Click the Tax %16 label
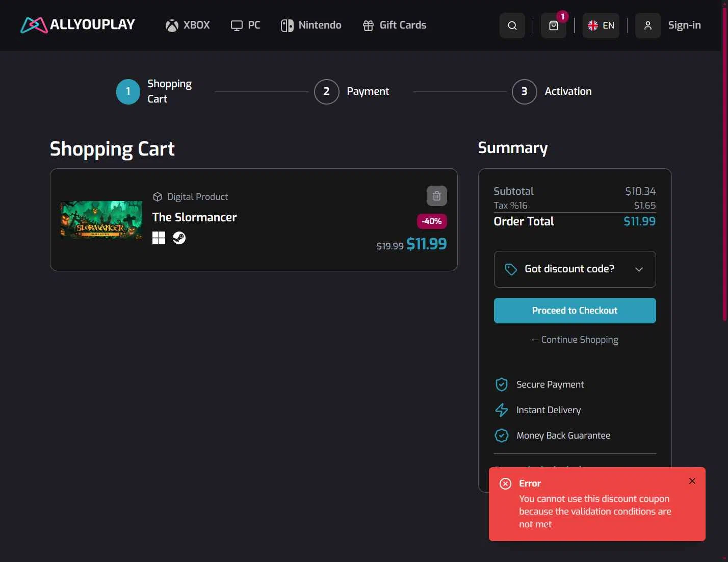 tap(510, 206)
